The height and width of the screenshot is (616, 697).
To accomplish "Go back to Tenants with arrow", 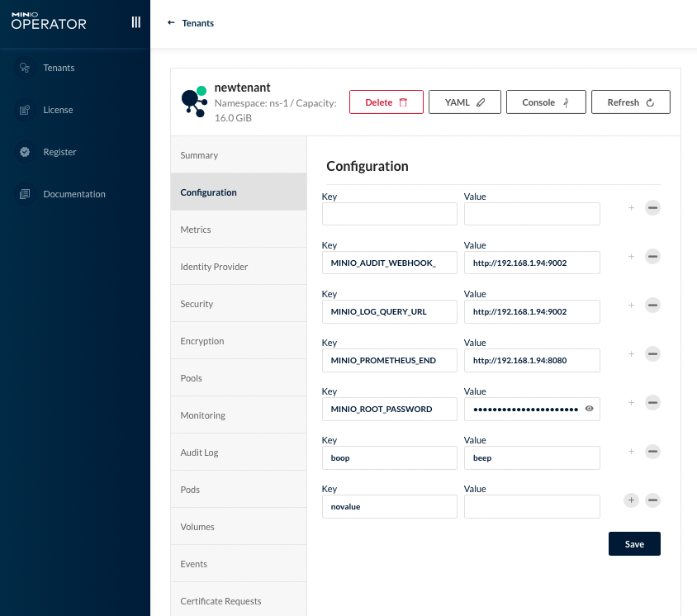I will [171, 22].
